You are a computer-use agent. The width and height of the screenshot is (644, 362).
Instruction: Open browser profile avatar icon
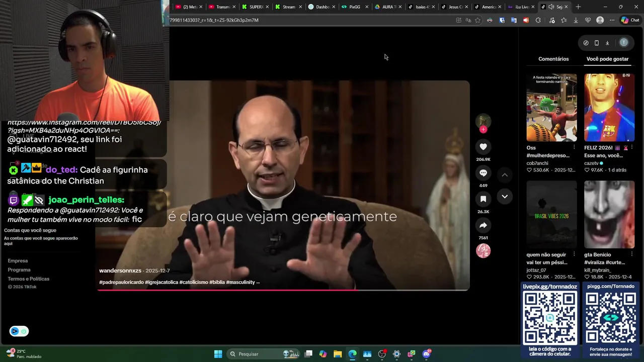click(600, 20)
